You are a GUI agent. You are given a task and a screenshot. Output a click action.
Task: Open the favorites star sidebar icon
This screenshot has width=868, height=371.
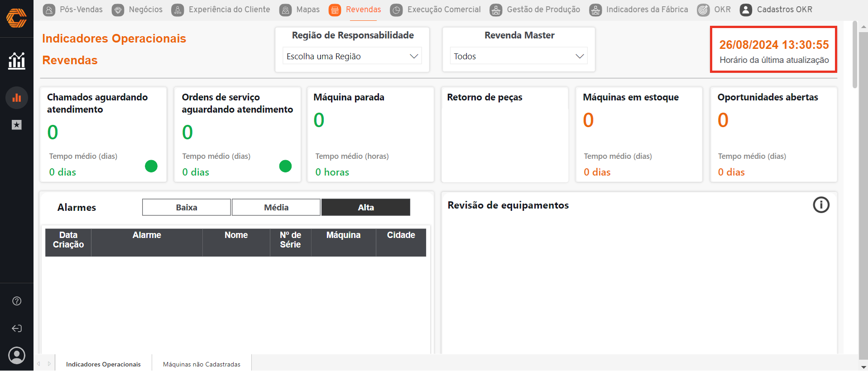click(17, 125)
